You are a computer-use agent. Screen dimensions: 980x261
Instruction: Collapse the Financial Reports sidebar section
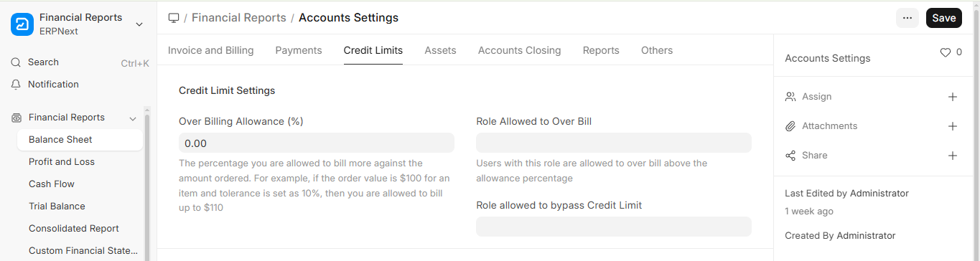point(133,118)
